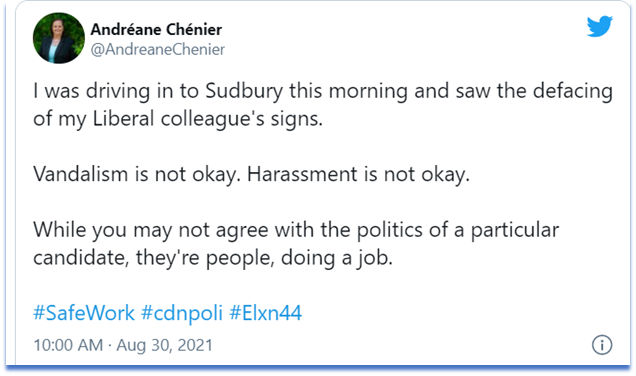Click the 10:00 AM timestamp

(x=68, y=345)
